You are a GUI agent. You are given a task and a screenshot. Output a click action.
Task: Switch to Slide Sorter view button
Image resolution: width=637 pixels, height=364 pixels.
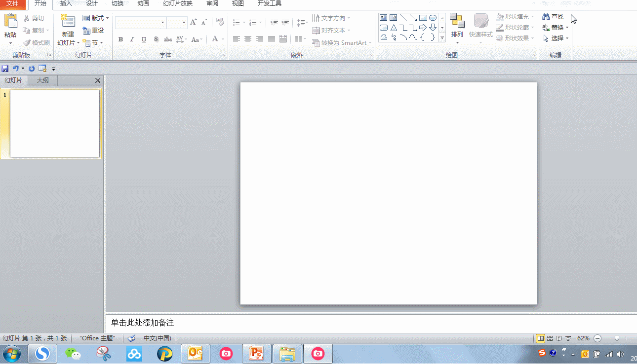pyautogui.click(x=550, y=338)
